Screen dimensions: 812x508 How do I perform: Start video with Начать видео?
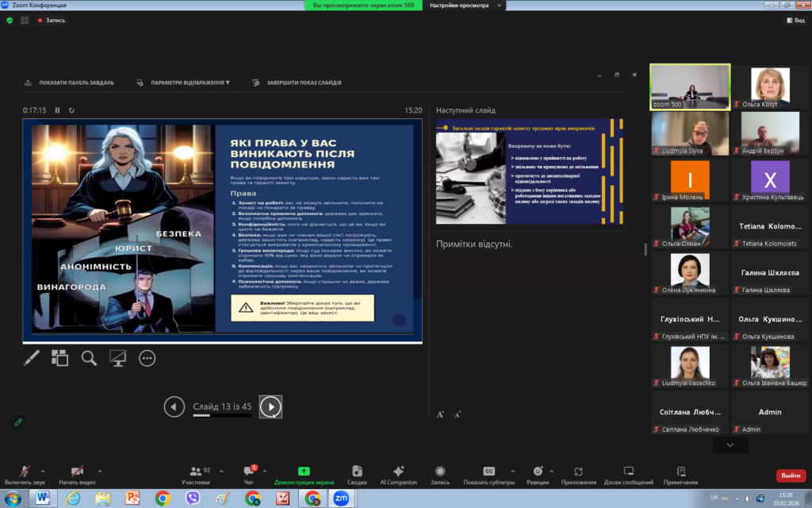[77, 475]
